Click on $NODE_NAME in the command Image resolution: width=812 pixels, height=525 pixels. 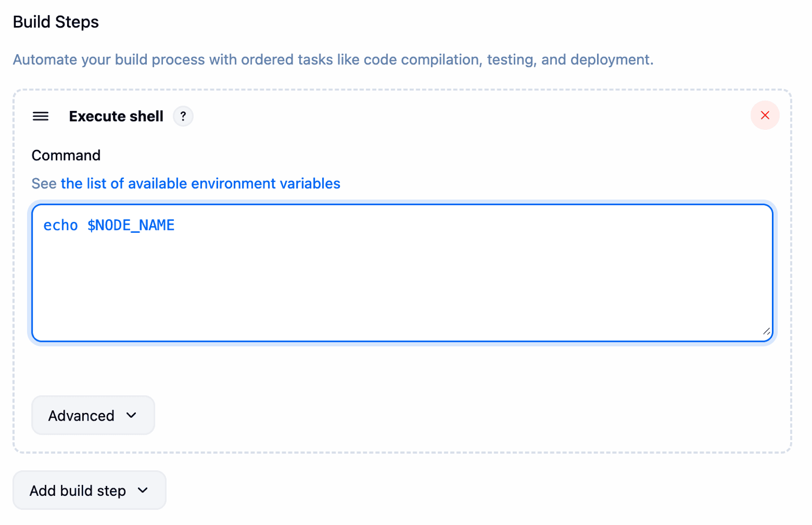tap(131, 225)
